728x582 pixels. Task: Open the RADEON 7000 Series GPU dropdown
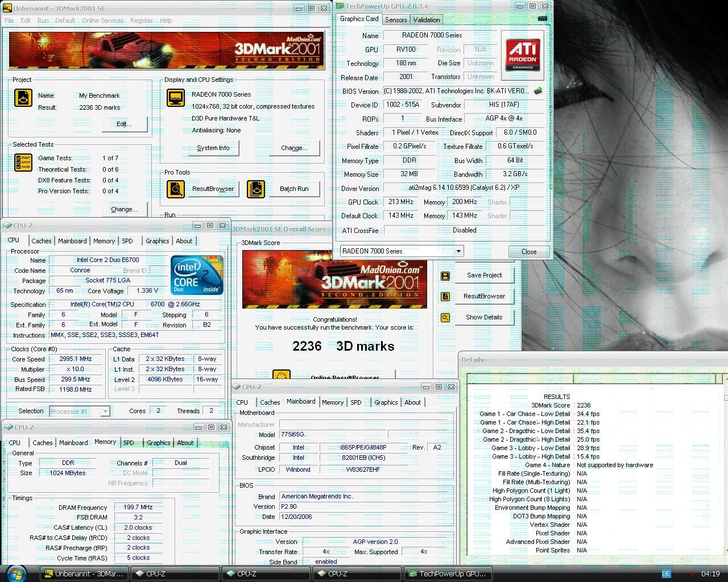tap(458, 251)
